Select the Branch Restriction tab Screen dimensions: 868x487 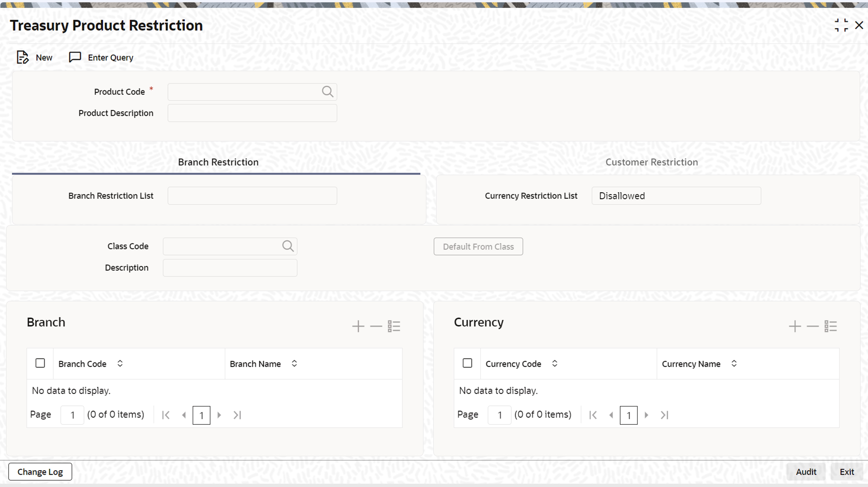pos(218,162)
